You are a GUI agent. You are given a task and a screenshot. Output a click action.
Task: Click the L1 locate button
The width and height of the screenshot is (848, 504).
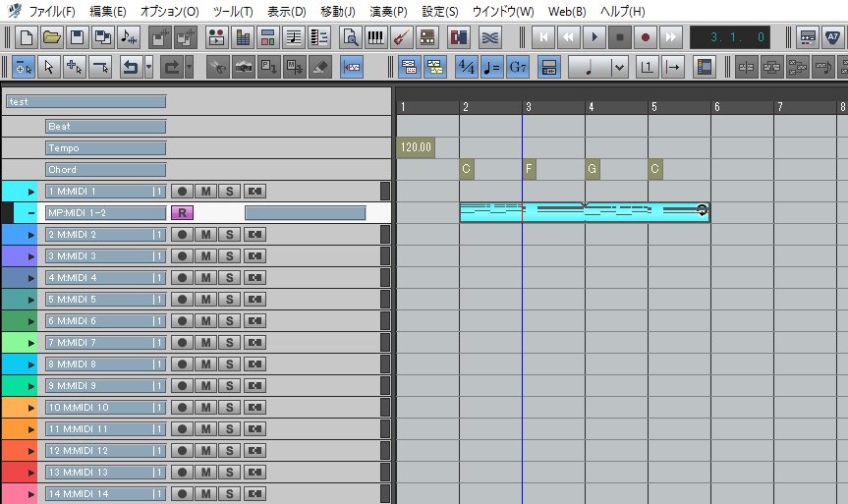coord(647,68)
